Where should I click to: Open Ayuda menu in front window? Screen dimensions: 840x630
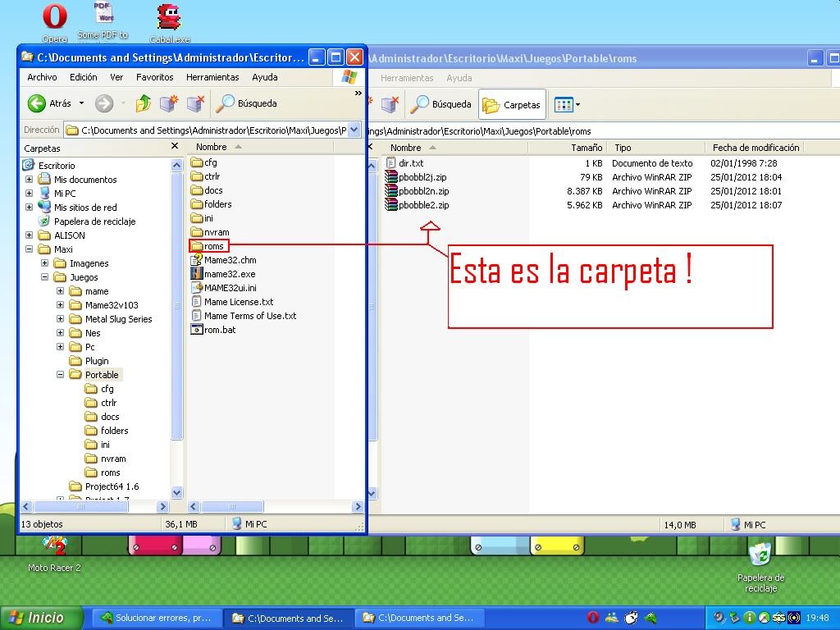(x=265, y=77)
